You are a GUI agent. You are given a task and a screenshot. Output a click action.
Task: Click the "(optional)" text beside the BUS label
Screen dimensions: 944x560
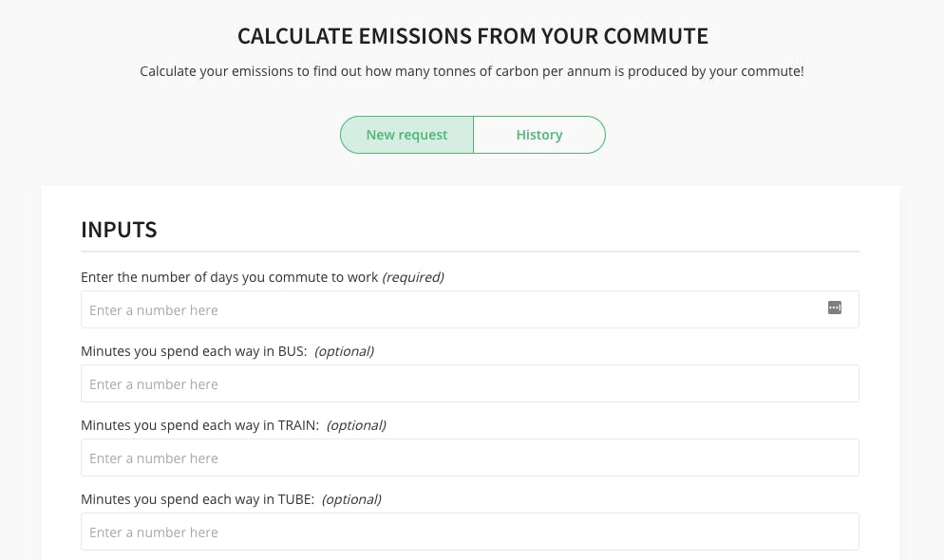tap(344, 351)
